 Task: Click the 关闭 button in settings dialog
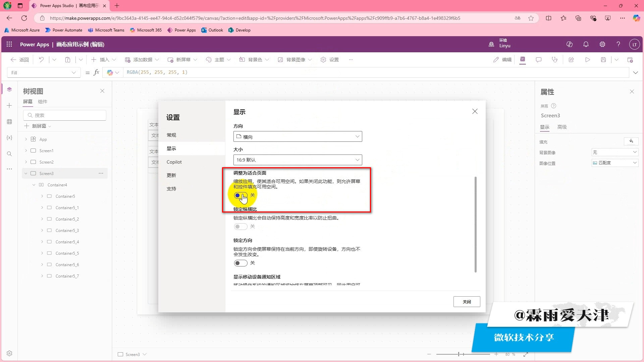[x=467, y=302]
